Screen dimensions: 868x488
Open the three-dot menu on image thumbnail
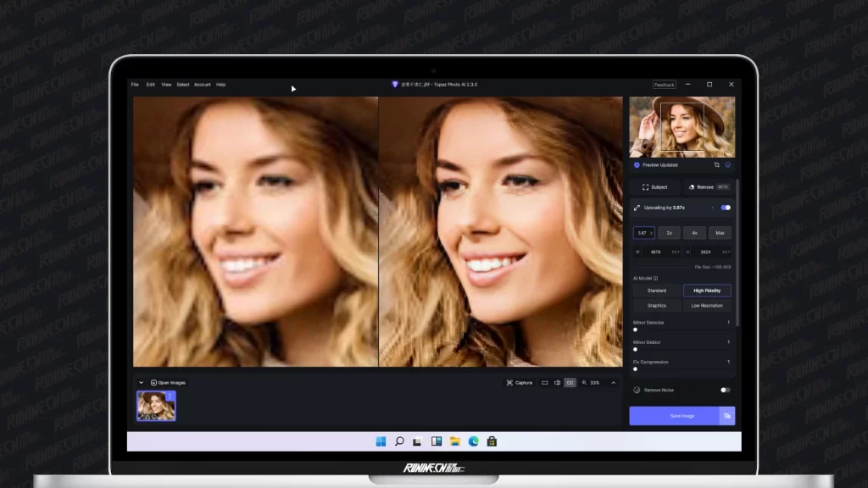(x=170, y=396)
